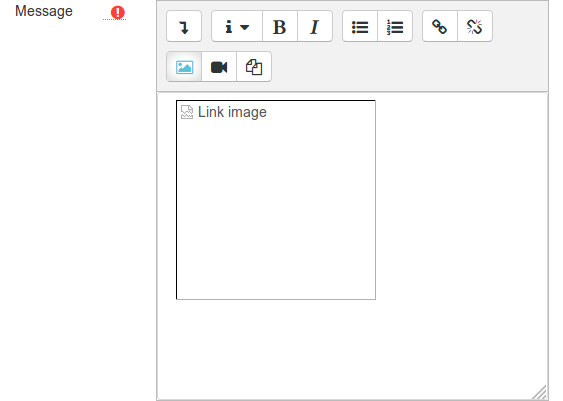
Task: Open the manage files button
Action: click(254, 67)
